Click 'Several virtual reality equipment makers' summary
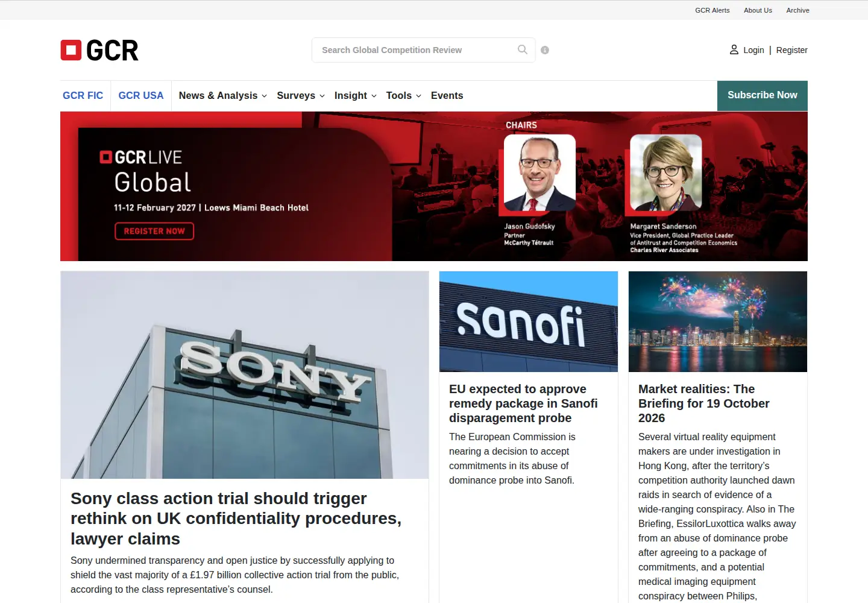 pos(717,516)
